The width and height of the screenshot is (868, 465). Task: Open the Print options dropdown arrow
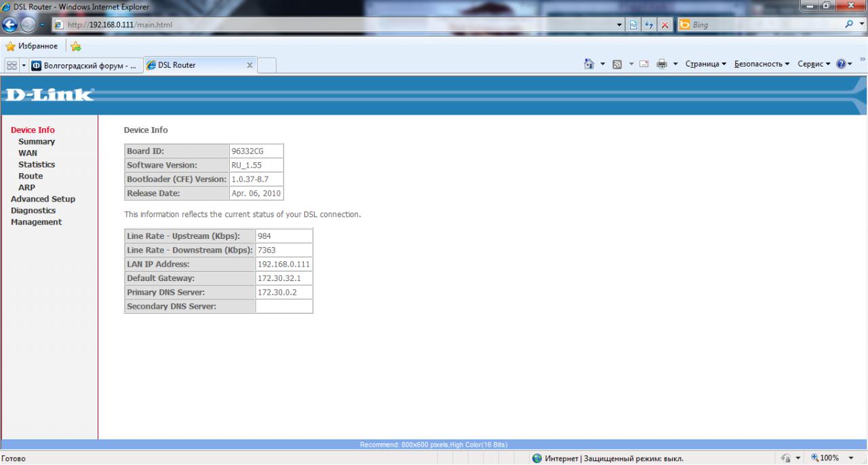[675, 64]
